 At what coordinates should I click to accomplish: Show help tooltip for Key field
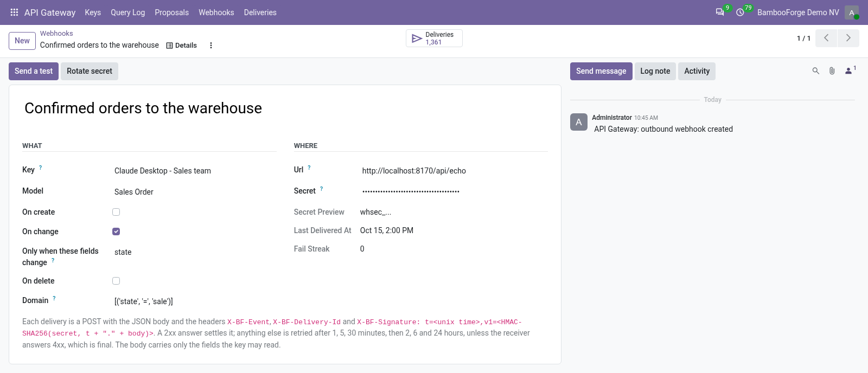(x=40, y=168)
